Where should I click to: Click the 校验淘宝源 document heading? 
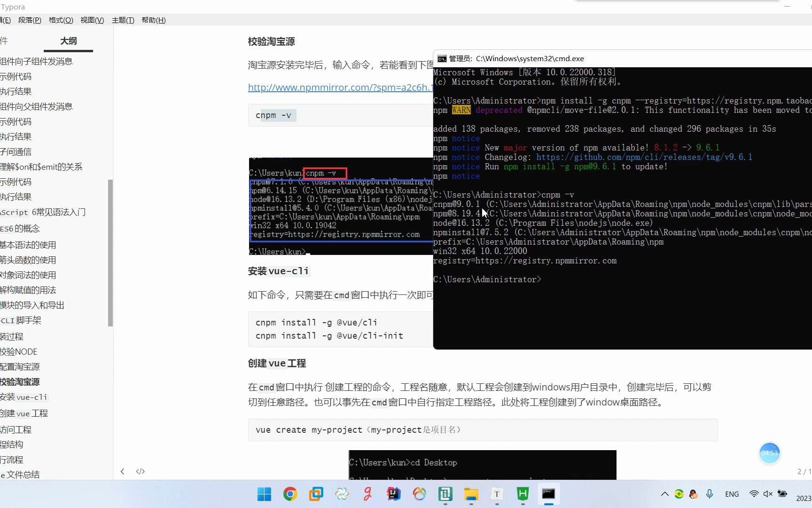coord(272,41)
